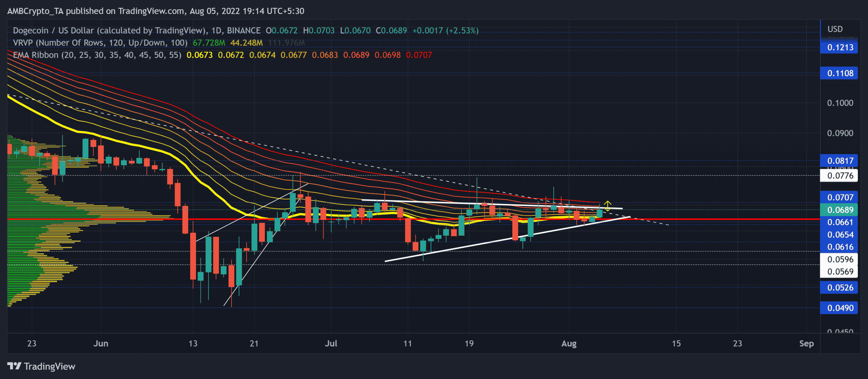Image resolution: width=868 pixels, height=379 pixels.
Task: Select the Dogecoin / US Dollar symbol title
Action: [110, 31]
